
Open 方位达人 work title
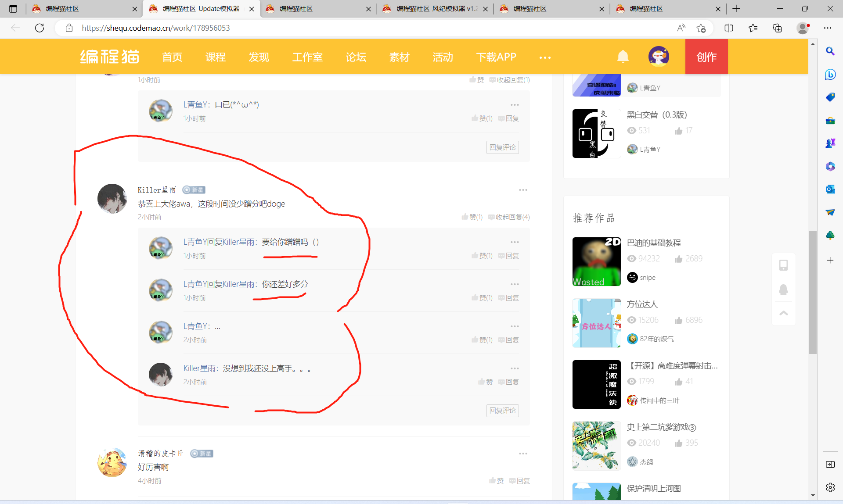click(642, 304)
